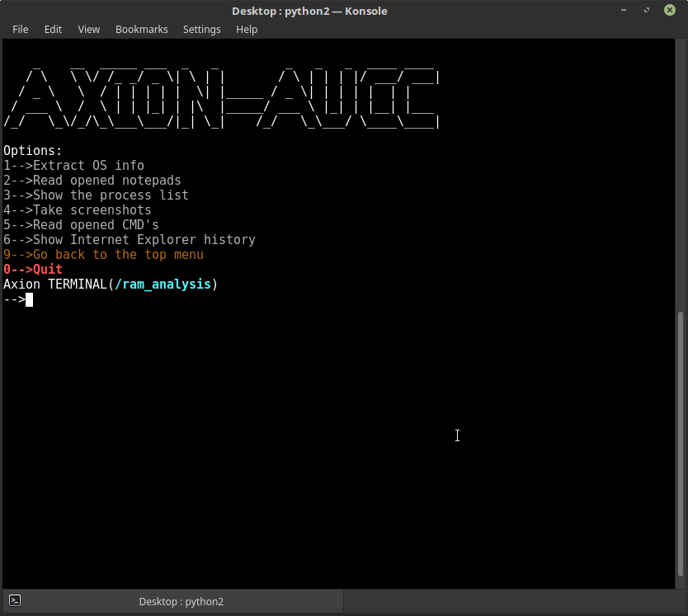The width and height of the screenshot is (688, 616).
Task: Click the '-->' prompt input cursor
Action: pyautogui.click(x=30, y=299)
